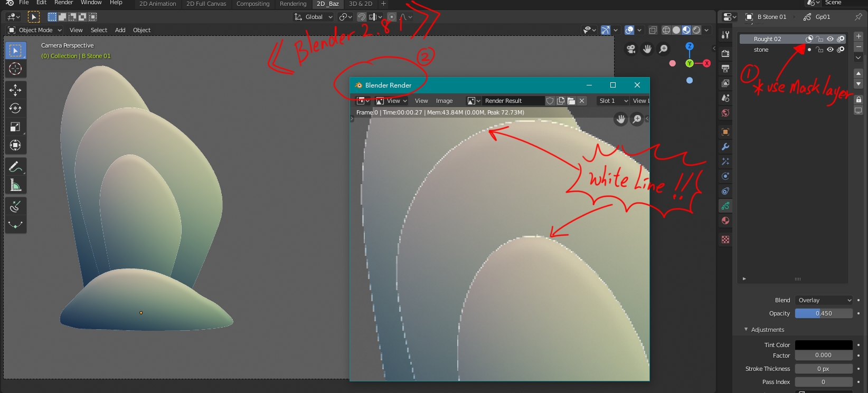Open the Blend mode Overlay dropdown
868x393 pixels.
click(x=824, y=300)
